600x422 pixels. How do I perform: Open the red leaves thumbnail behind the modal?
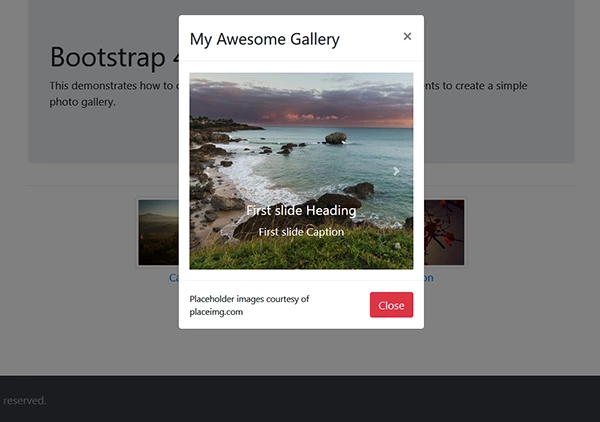point(444,232)
